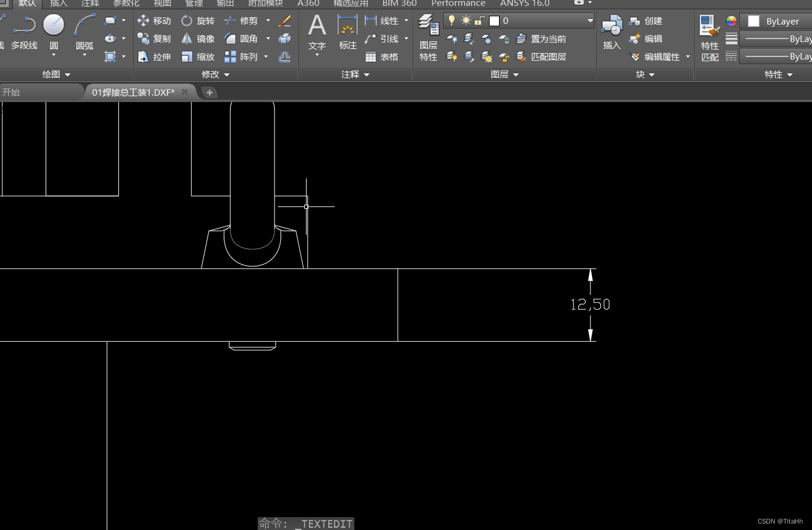The width and height of the screenshot is (812, 530).
Task: Open the ANSYS 16.0 ribbon tab
Action: [x=525, y=3]
